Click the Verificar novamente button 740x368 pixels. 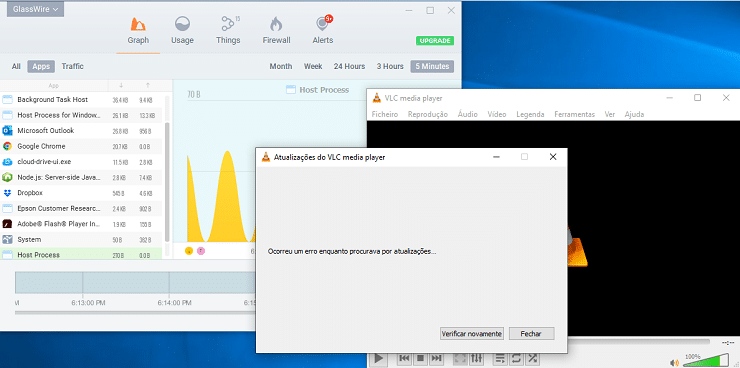tap(471, 334)
